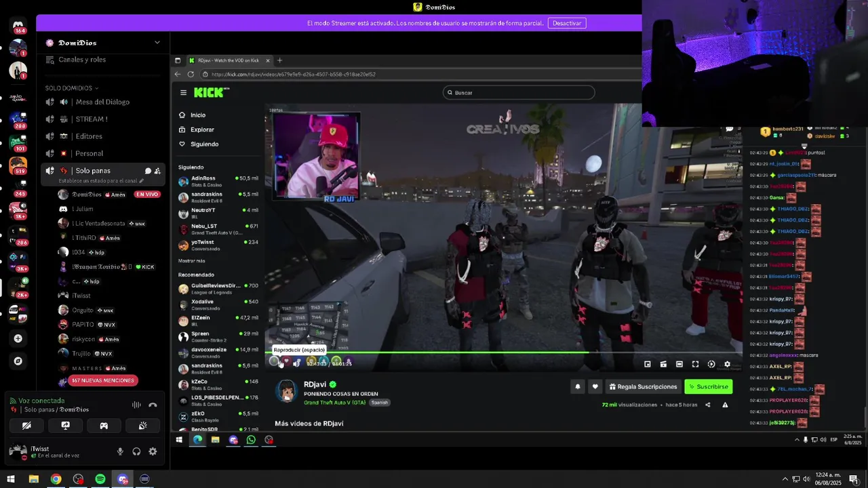Screen dimensions: 868x488
Task: Open playback speed control
Action: coord(711,364)
